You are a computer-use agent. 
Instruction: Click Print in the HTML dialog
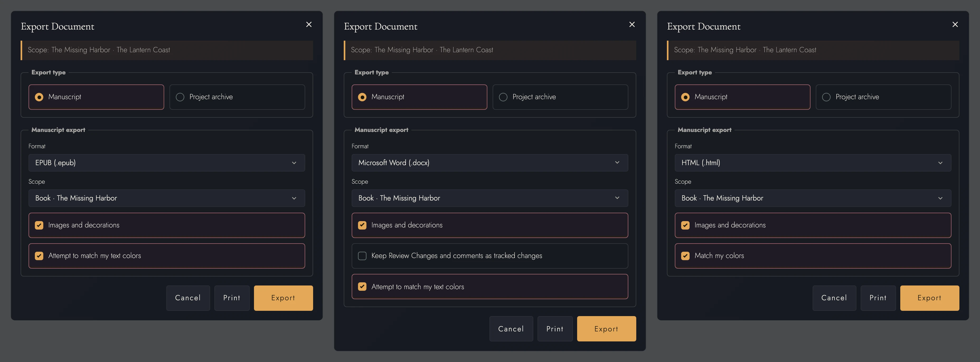[878, 298]
